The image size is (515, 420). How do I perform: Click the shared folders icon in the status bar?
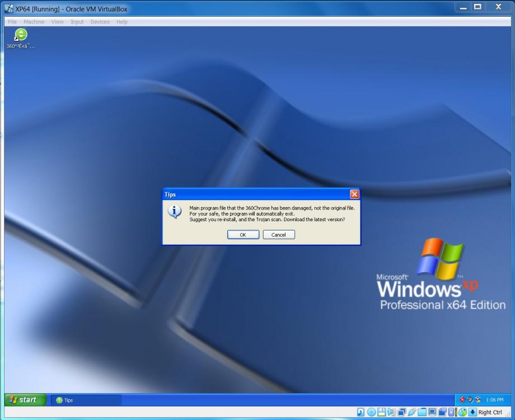coord(423,411)
